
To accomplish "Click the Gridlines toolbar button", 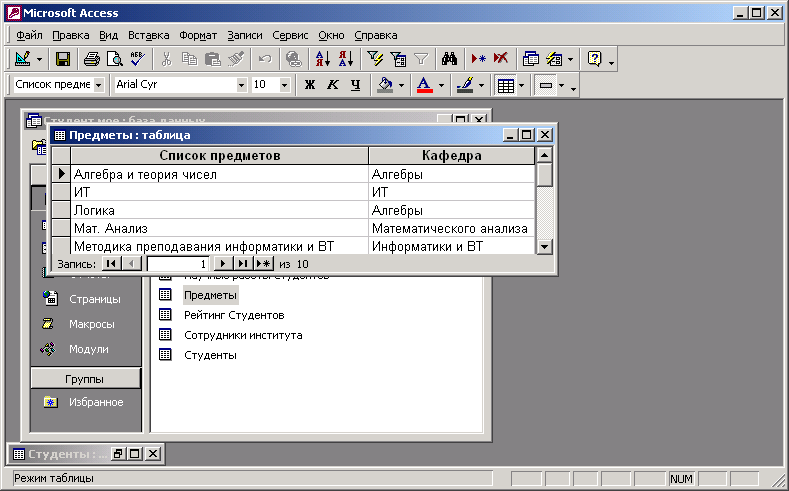I will click(505, 85).
